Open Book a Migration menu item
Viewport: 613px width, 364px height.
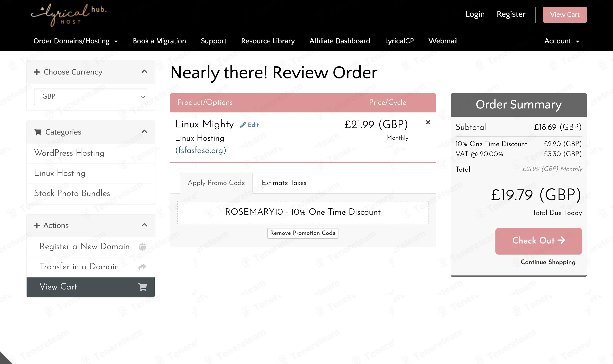pos(159,41)
